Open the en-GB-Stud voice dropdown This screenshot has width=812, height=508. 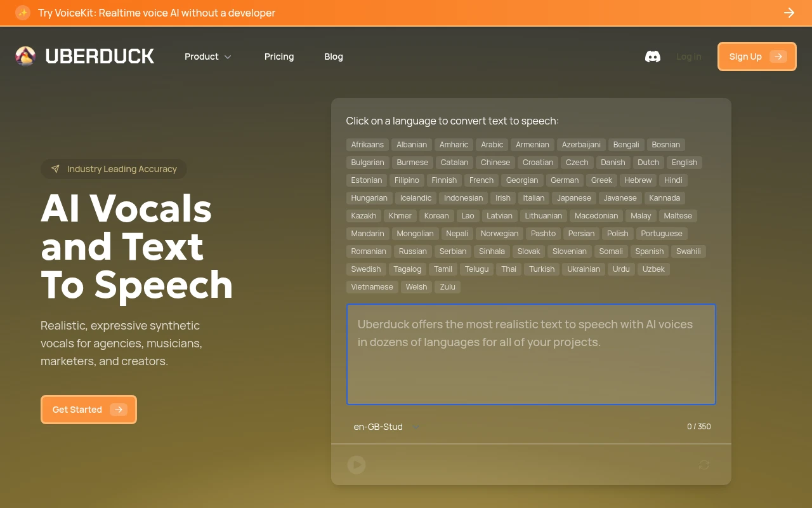click(386, 427)
